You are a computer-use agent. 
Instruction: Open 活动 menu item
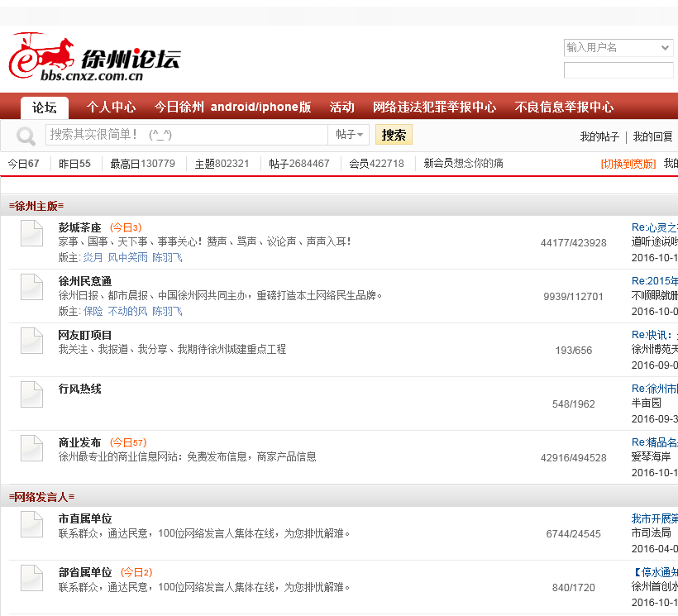(342, 107)
